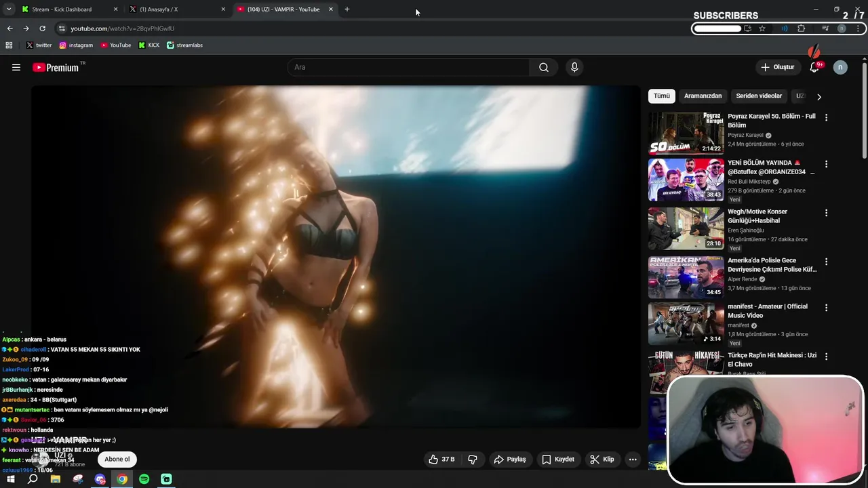The width and height of the screenshot is (868, 488).
Task: Open Poyraz Karayel 50. Bölüm thumbnail
Action: tap(686, 133)
